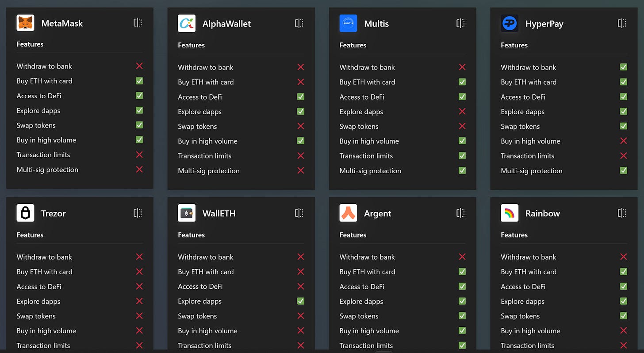The height and width of the screenshot is (353, 644).
Task: Click green check for Multis Transaction limits
Action: (x=462, y=155)
